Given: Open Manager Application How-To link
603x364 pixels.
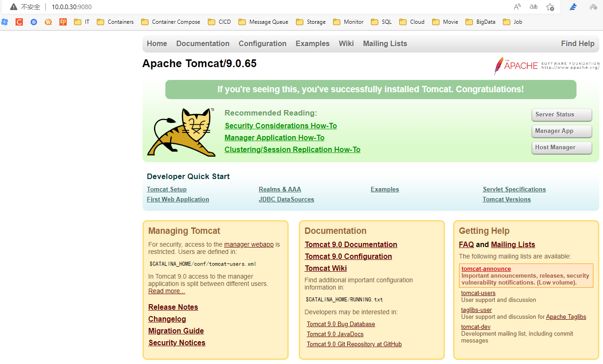Looking at the screenshot, I should (x=275, y=137).
